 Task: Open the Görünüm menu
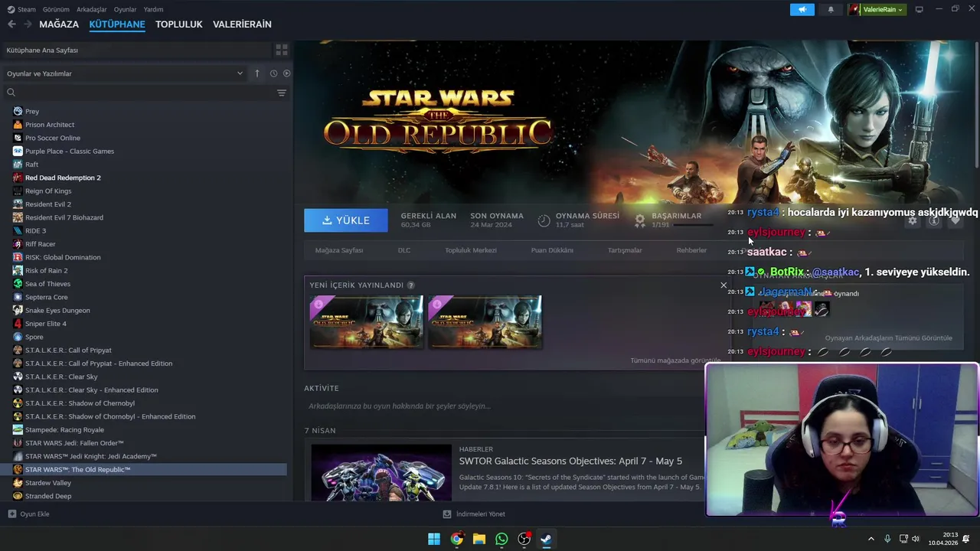point(56,9)
